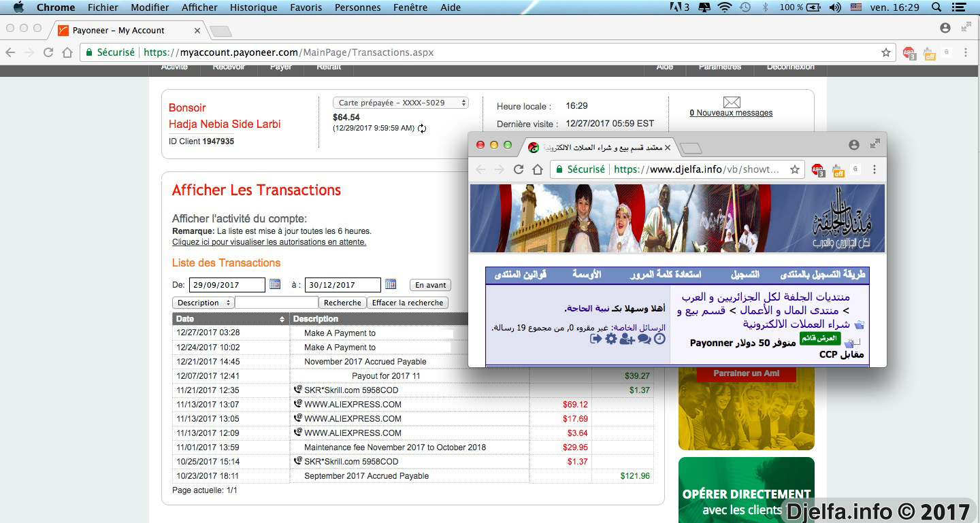This screenshot has height=523, width=980.
Task: Reload the Payoneer page
Action: 48,52
